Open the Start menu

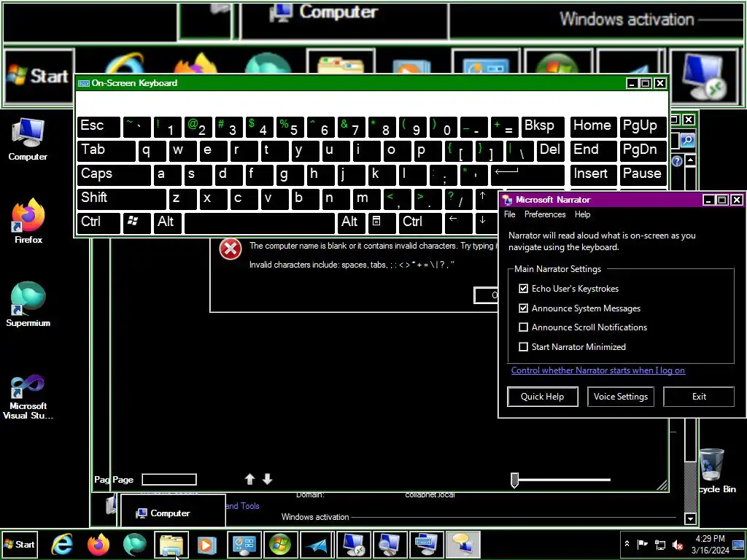[x=19, y=544]
